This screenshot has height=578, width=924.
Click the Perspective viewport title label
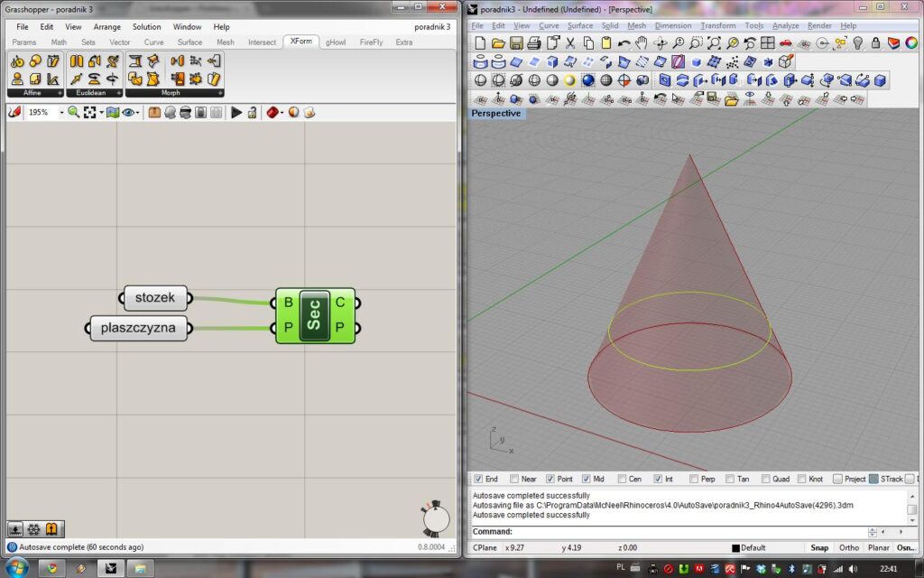(495, 113)
